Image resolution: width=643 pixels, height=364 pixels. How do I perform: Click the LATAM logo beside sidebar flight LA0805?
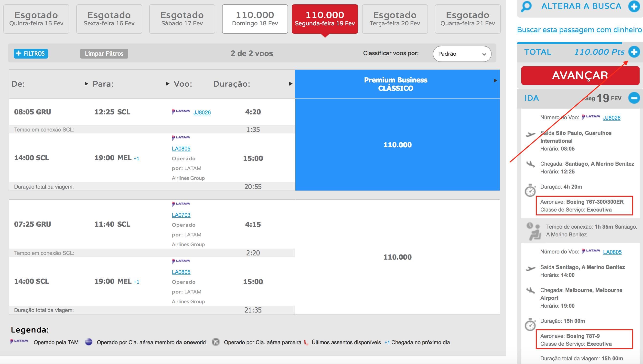pos(591,251)
